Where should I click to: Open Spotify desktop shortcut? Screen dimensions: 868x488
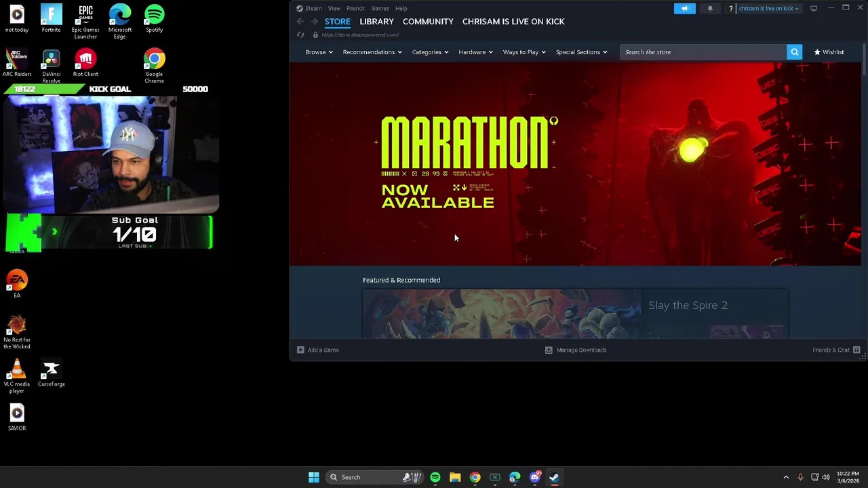154,18
